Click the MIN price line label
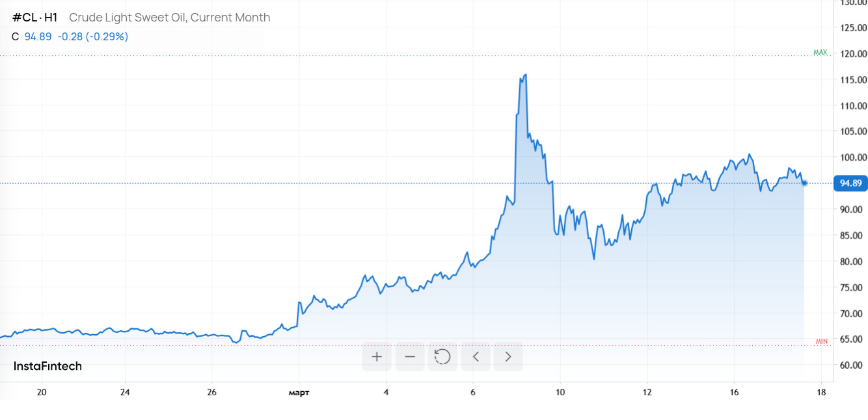 [821, 341]
